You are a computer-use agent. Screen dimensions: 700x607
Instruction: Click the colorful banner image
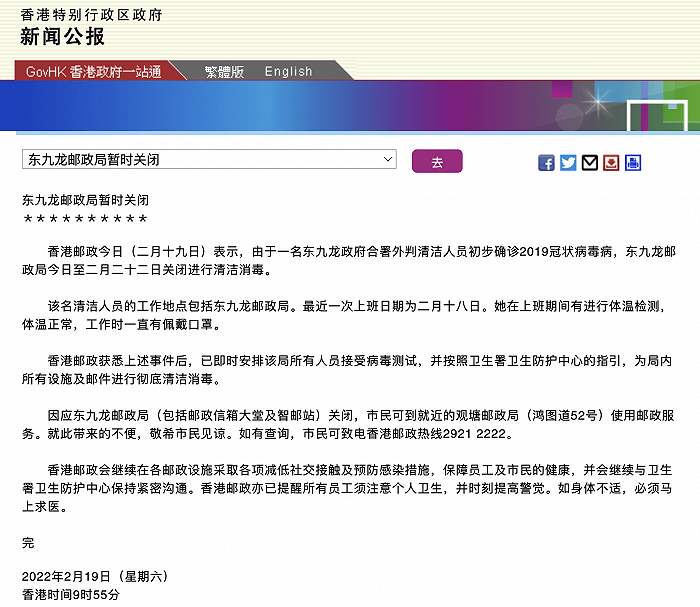coord(350,106)
